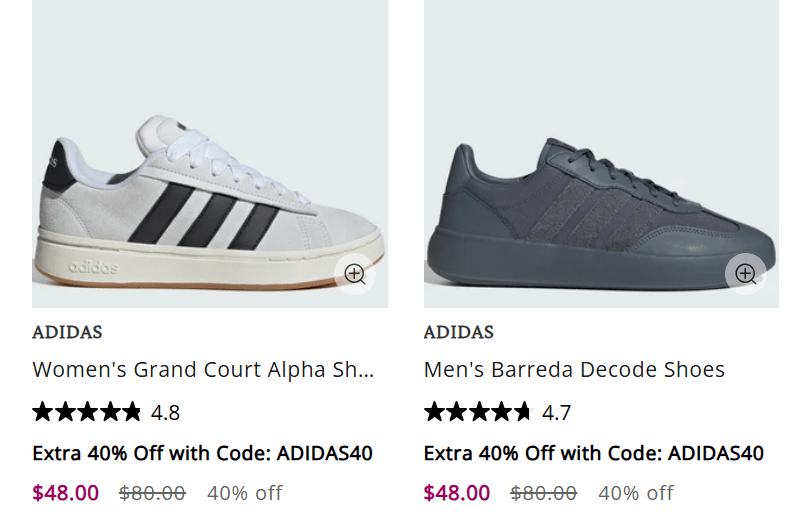This screenshot has width=796, height=517.
Task: Click the 4.7 rating number
Action: [556, 412]
